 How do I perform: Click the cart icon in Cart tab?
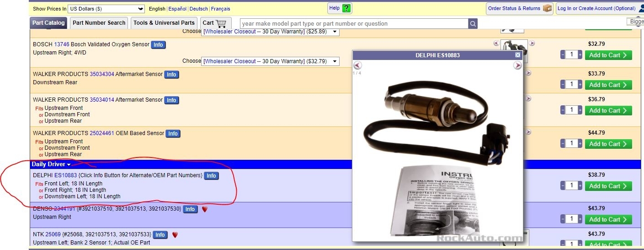coord(221,23)
